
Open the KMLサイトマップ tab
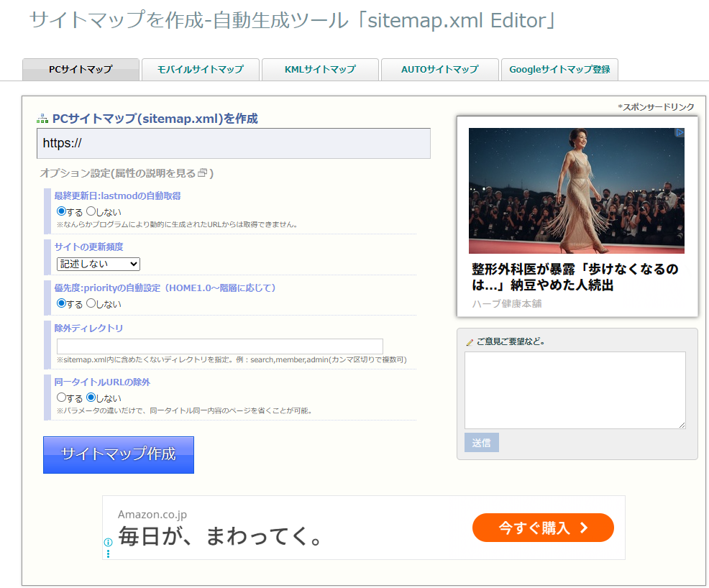point(320,70)
